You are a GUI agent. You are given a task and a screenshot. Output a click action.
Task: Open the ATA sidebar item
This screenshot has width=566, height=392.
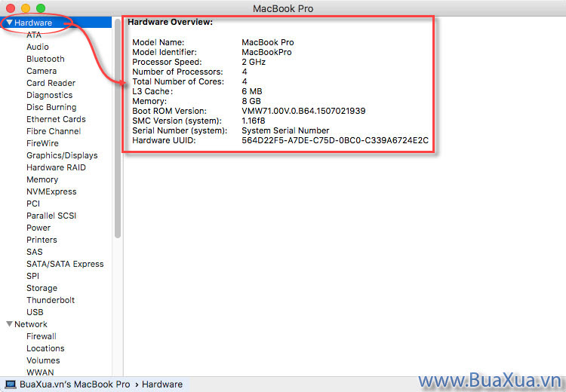pos(33,35)
